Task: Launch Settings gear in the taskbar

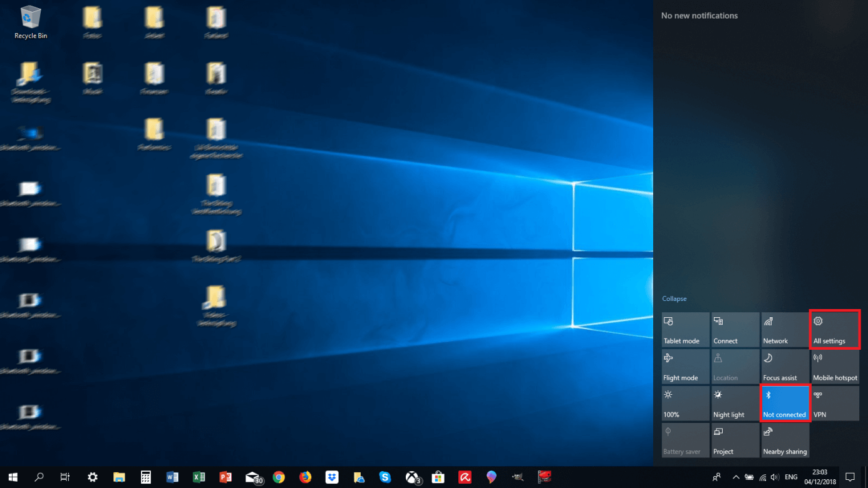Action: point(93,477)
